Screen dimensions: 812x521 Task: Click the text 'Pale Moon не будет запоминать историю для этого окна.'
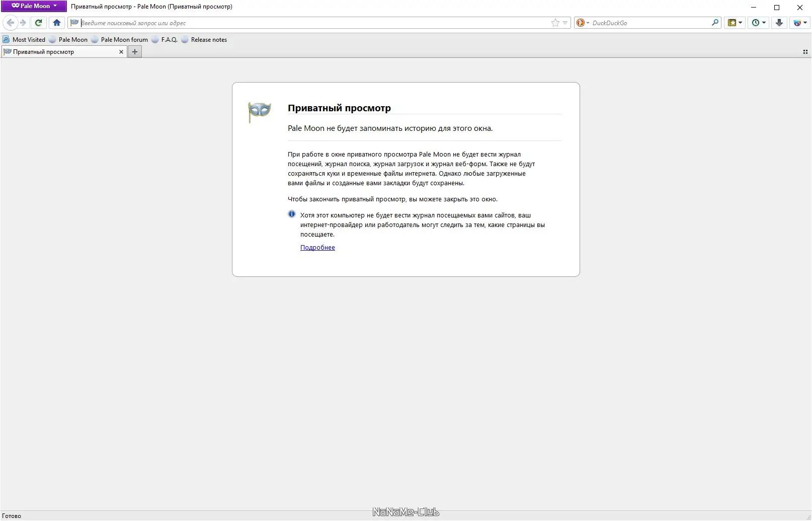[390, 128]
